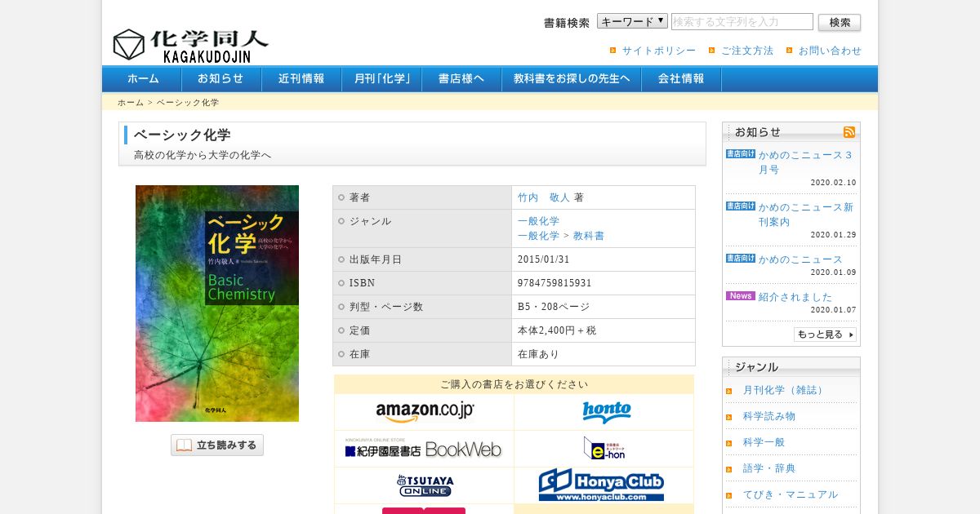The image size is (980, 514).
Task: Click the 書店向け tag on 3月号 news
Action: click(x=741, y=154)
